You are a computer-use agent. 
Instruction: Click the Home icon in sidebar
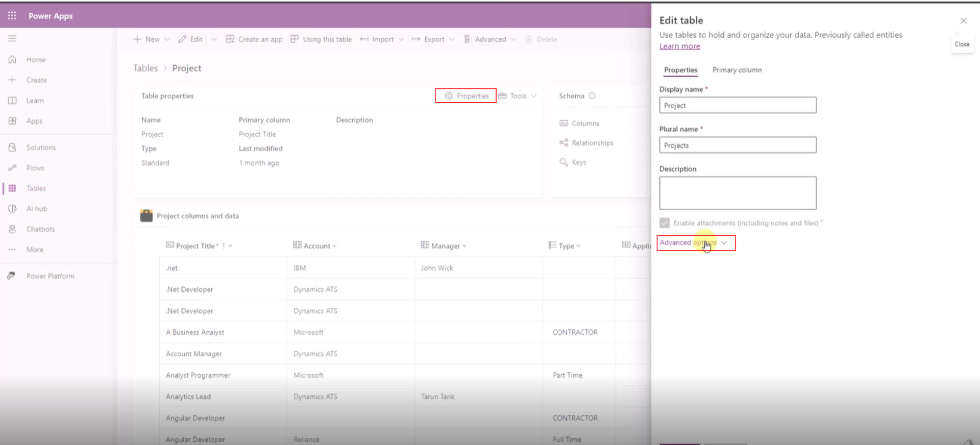pyautogui.click(x=12, y=60)
